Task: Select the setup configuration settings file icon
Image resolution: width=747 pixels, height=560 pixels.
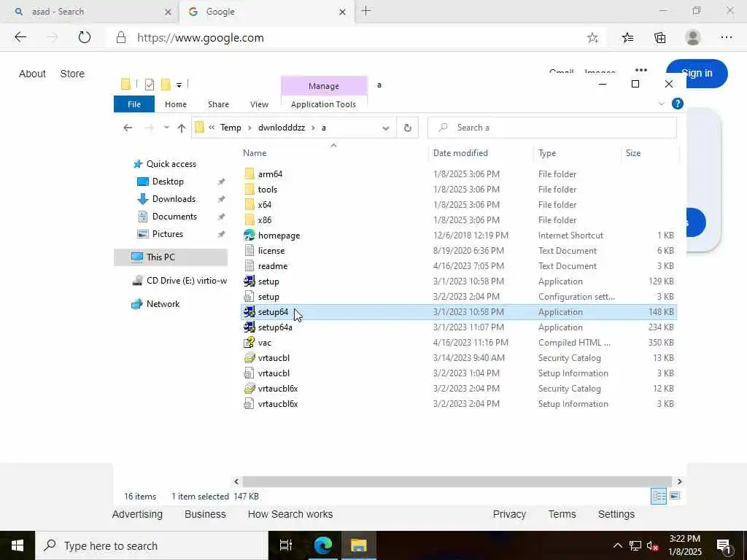Action: click(x=249, y=296)
